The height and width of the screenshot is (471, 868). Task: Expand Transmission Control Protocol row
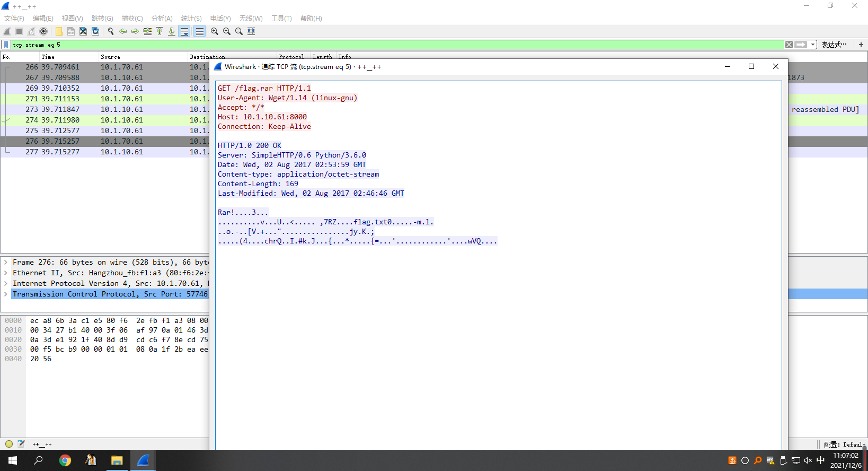click(x=6, y=294)
